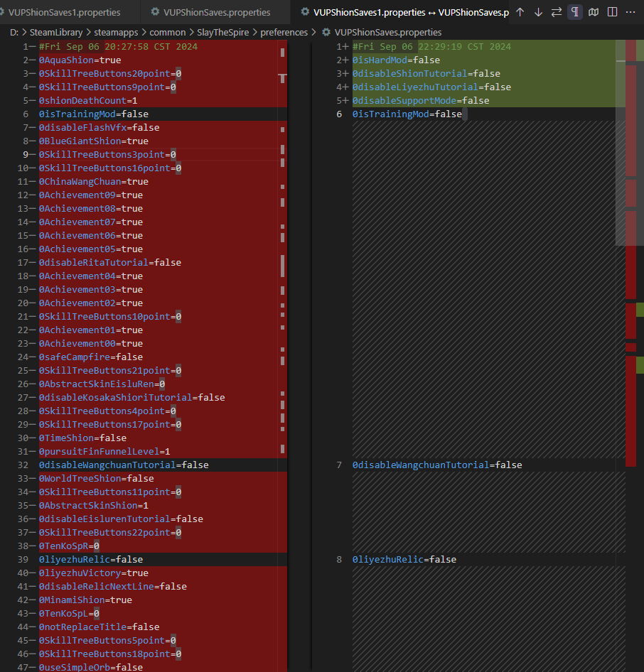Click '0SkillTreeButtons18point=0' line
This screenshot has height=672, width=644.
point(110,654)
